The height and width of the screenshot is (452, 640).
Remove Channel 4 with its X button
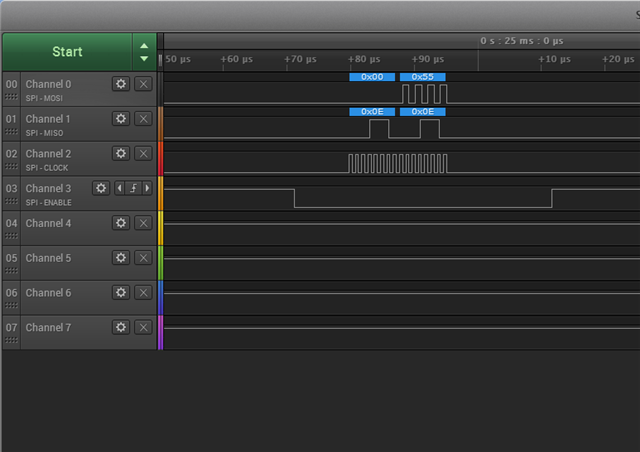coord(143,223)
